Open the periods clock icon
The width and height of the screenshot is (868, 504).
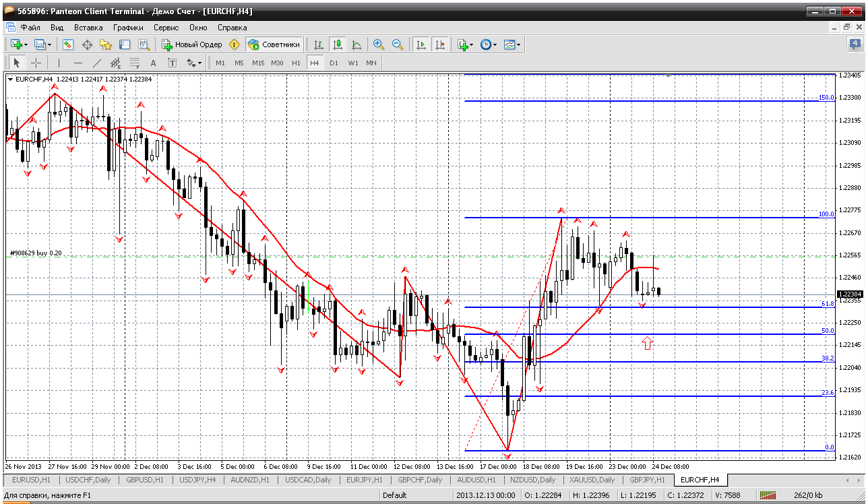[485, 44]
